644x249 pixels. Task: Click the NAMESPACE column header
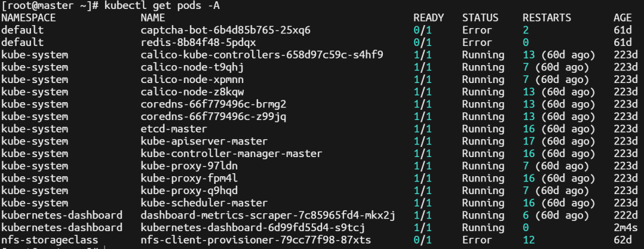(29, 18)
